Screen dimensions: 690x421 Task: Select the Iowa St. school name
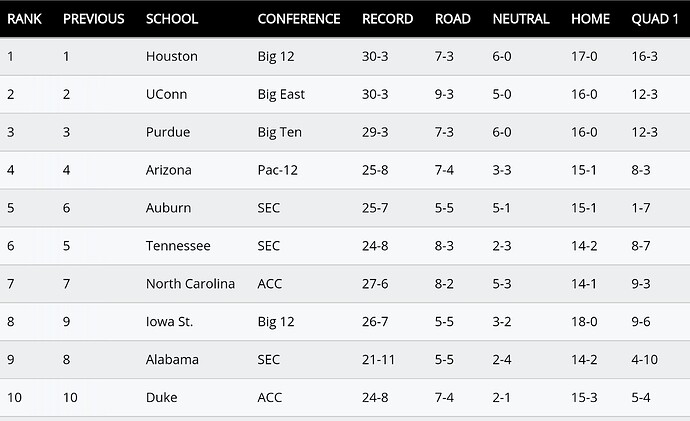pos(169,322)
